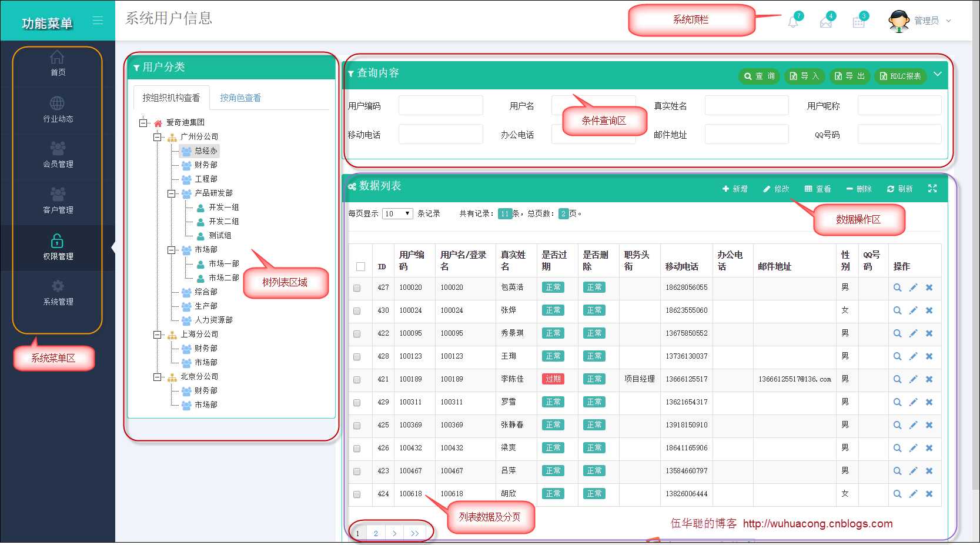View details of user 张烨 magnifier icon
This screenshot has height=545, width=980.
pyautogui.click(x=897, y=310)
